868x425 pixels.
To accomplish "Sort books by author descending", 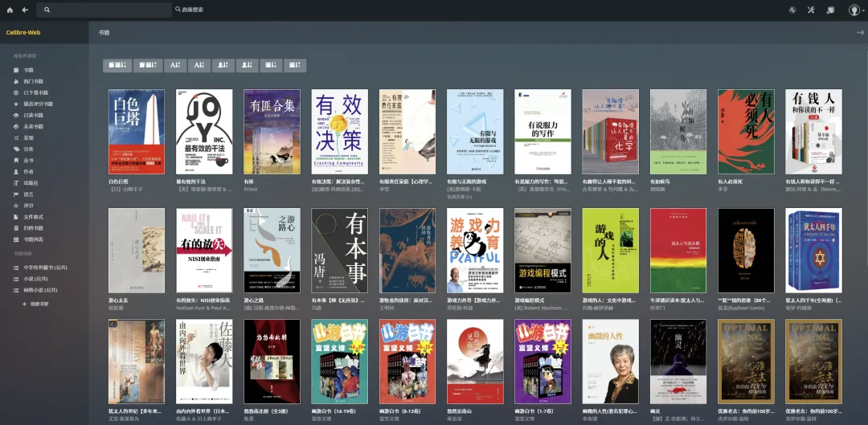I will 248,65.
